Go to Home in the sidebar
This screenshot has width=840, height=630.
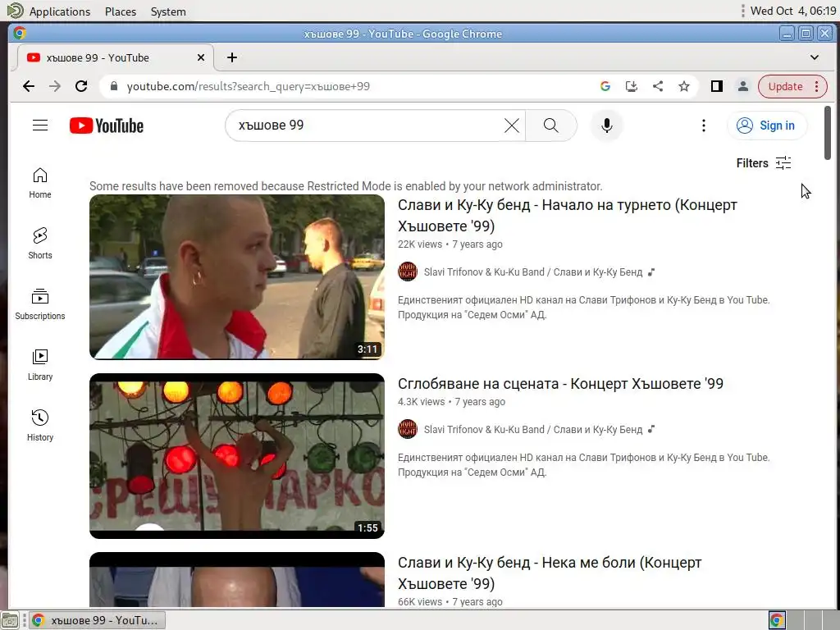tap(40, 183)
